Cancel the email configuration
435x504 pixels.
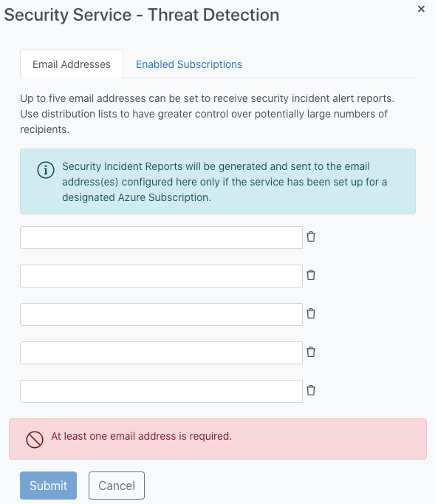tap(117, 486)
